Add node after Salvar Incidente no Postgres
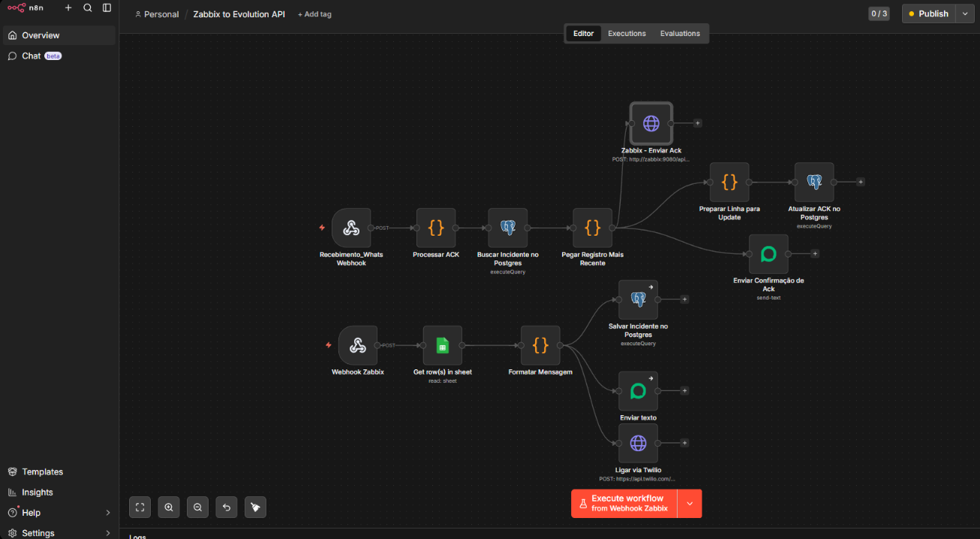 [684, 300]
